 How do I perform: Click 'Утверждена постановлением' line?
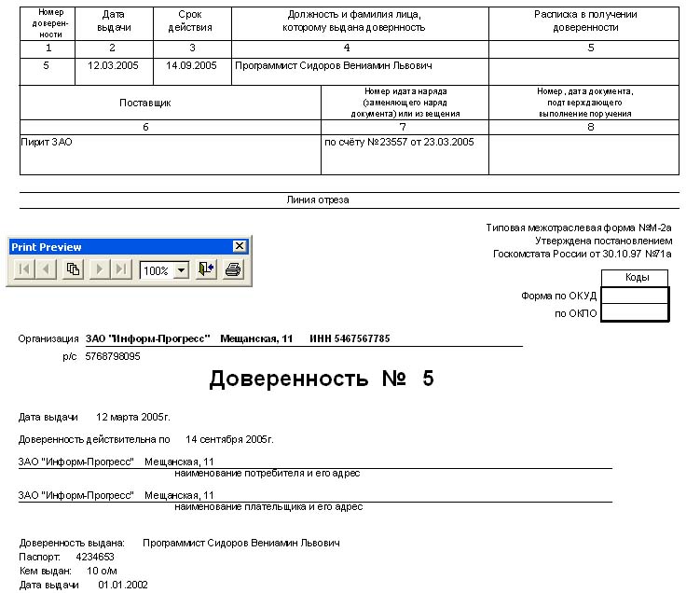[604, 241]
